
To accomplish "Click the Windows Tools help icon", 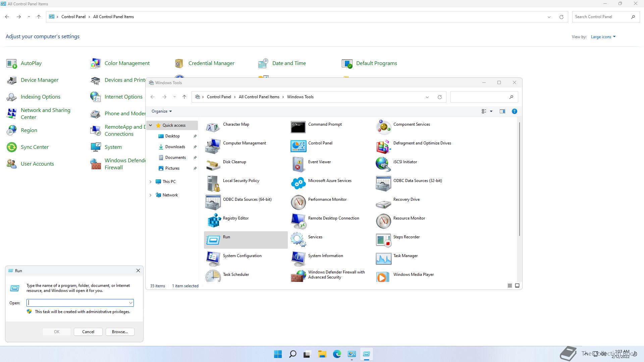I will click(x=514, y=111).
